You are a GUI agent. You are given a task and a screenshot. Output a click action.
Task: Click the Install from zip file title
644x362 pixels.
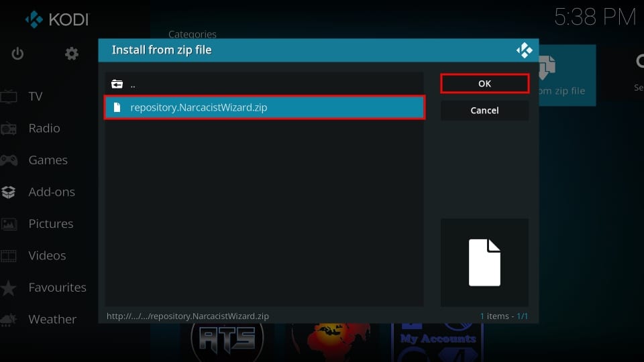coord(162,50)
